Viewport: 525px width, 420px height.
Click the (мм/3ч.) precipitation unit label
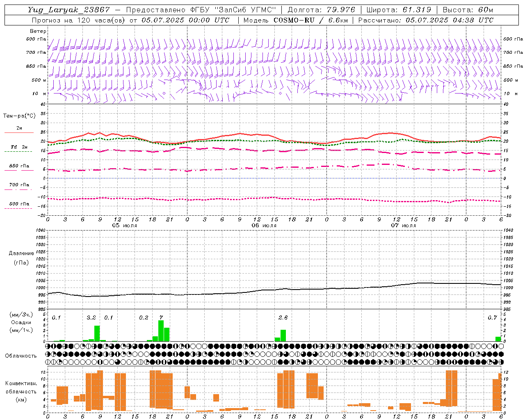coord(21,315)
